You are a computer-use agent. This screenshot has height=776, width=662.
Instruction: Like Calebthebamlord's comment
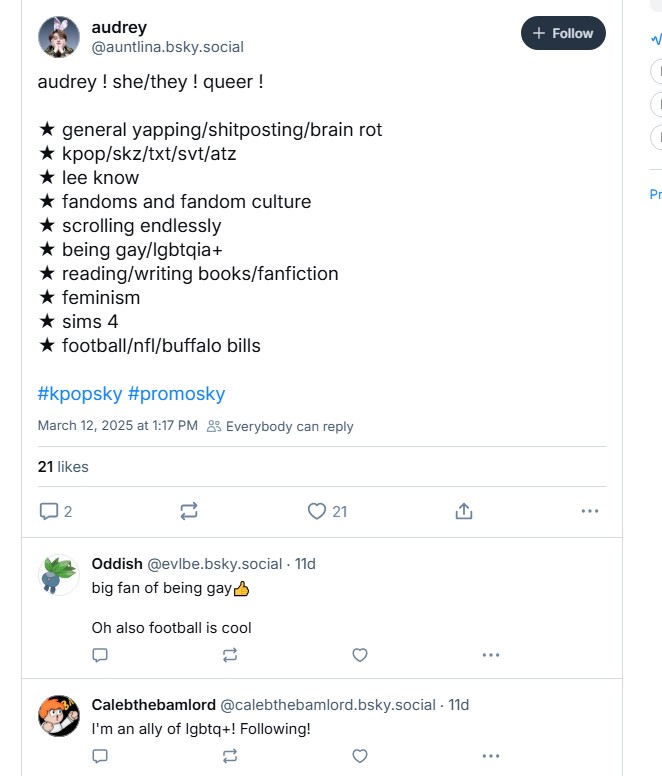coord(360,756)
